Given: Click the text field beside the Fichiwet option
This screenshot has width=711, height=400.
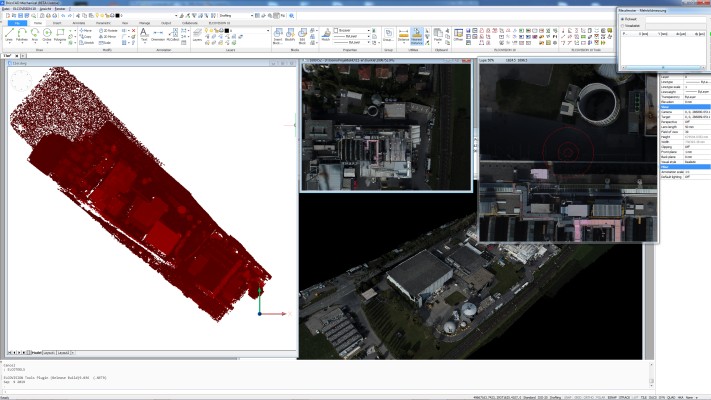Looking at the screenshot, I should tap(675, 20).
